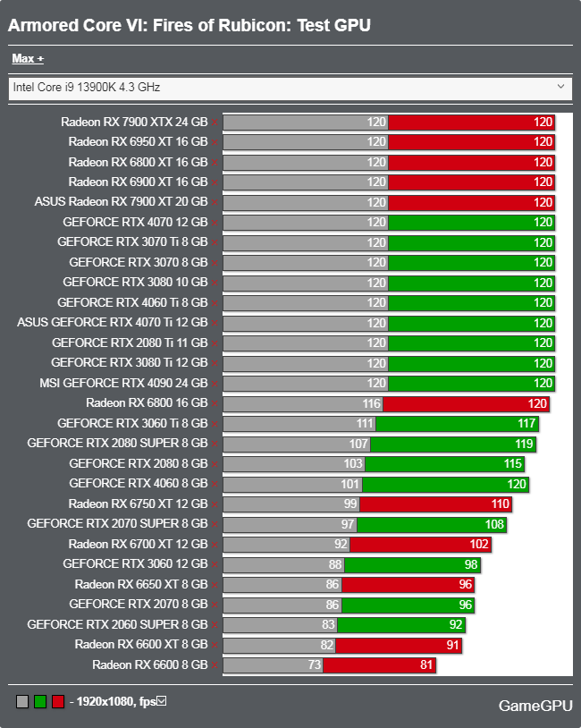Click the green 117 bar of RTX 3060 Ti
The image size is (581, 728).
(x=457, y=424)
